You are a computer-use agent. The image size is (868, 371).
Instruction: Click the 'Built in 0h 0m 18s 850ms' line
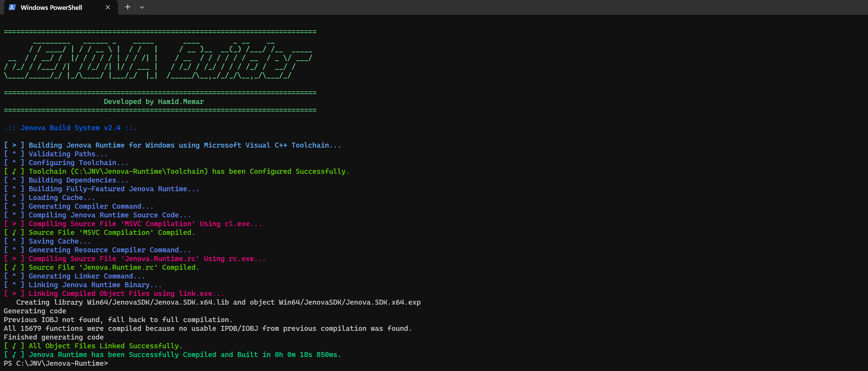(x=172, y=355)
